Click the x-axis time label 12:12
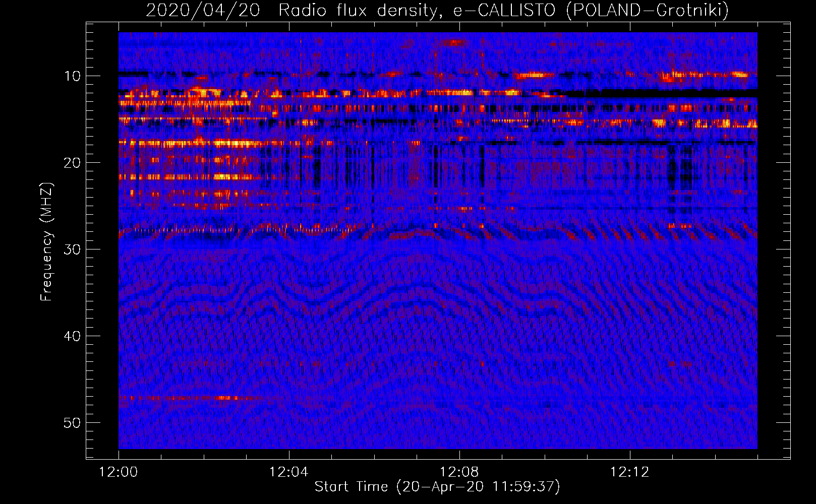Screen dimensions: 816x504 tap(630, 472)
